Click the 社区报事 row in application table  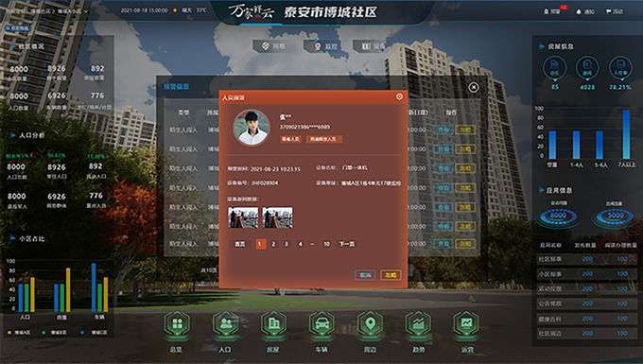587,259
